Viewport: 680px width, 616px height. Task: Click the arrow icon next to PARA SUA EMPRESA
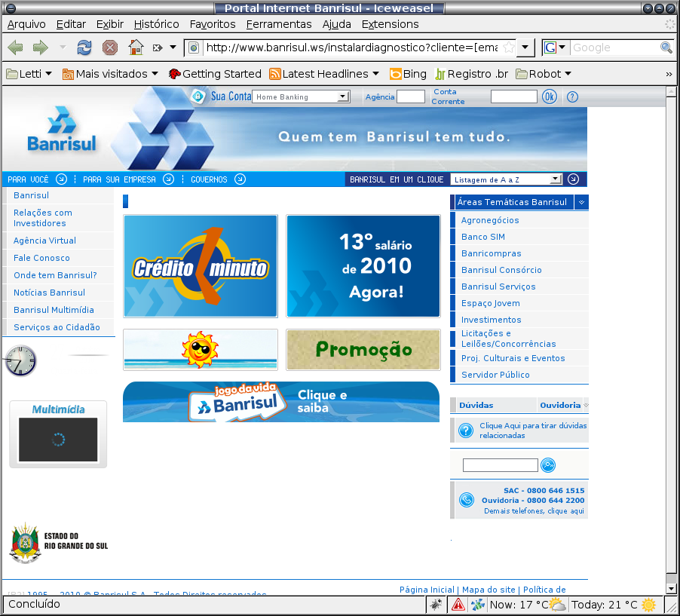click(168, 179)
